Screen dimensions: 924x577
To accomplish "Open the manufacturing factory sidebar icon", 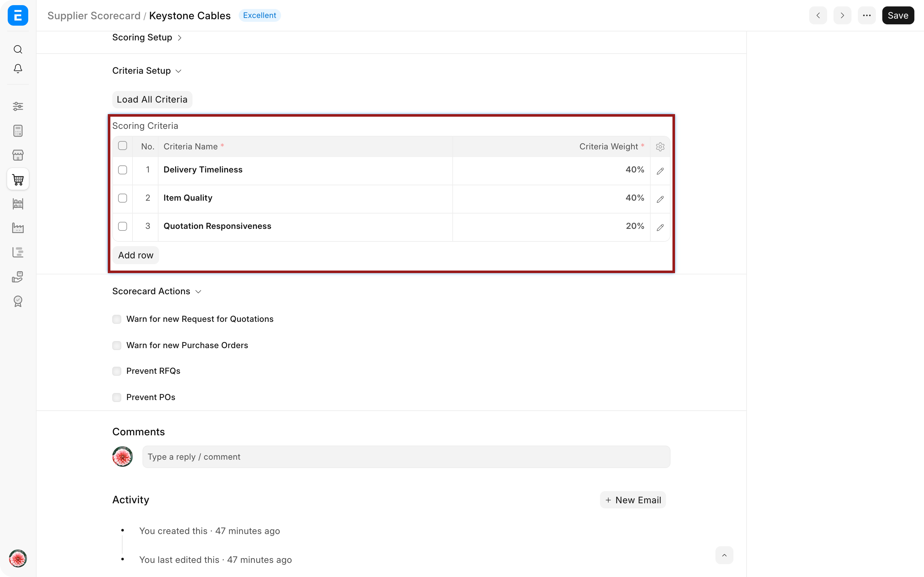I will (x=18, y=228).
